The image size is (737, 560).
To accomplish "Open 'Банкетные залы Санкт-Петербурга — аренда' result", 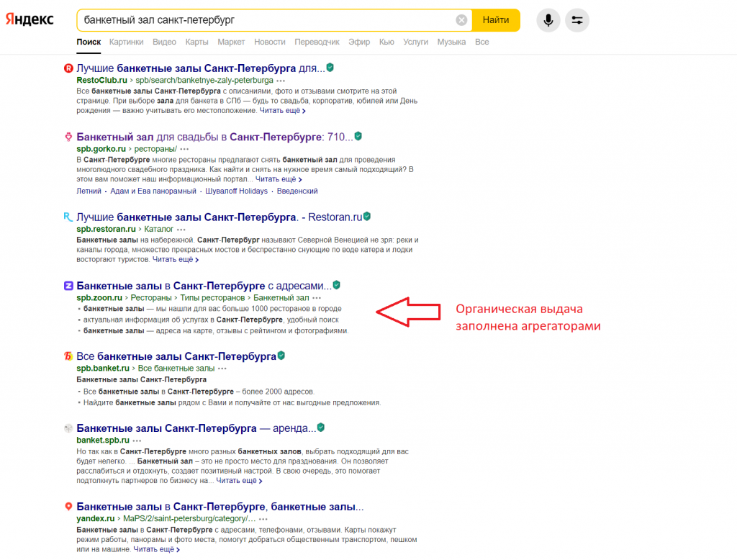I will click(x=196, y=428).
